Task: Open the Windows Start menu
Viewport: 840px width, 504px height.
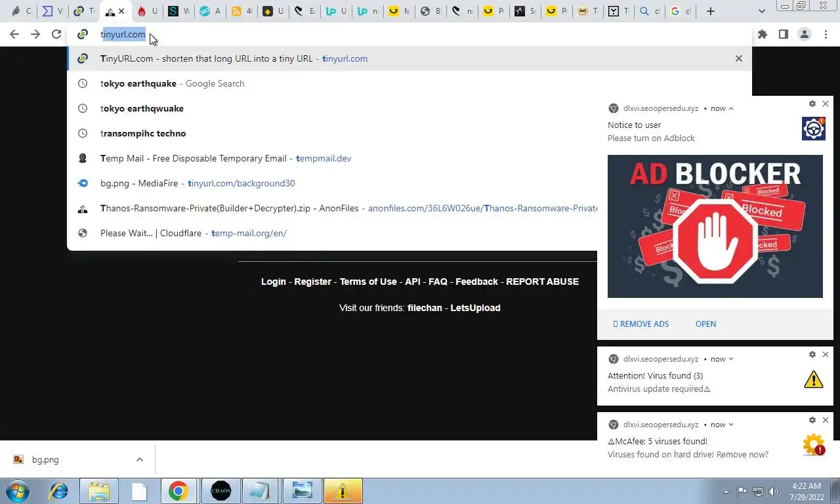Action: [x=18, y=491]
